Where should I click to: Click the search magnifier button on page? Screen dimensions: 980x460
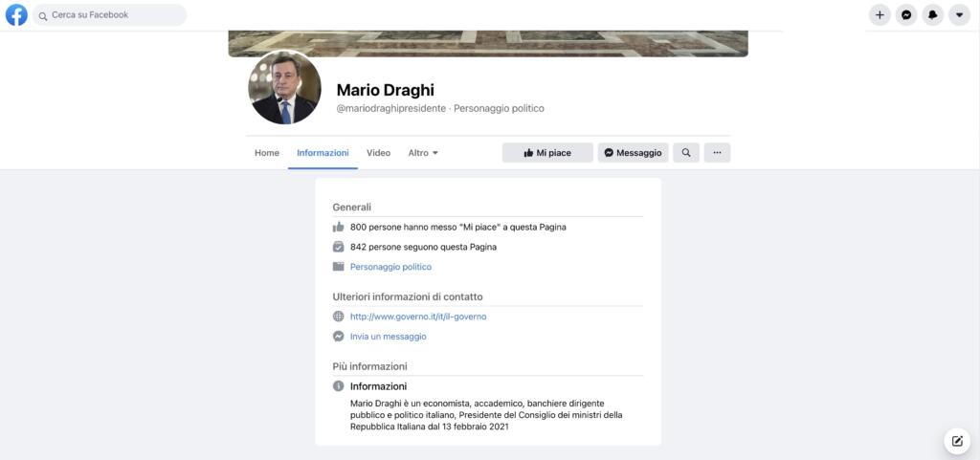coord(685,153)
